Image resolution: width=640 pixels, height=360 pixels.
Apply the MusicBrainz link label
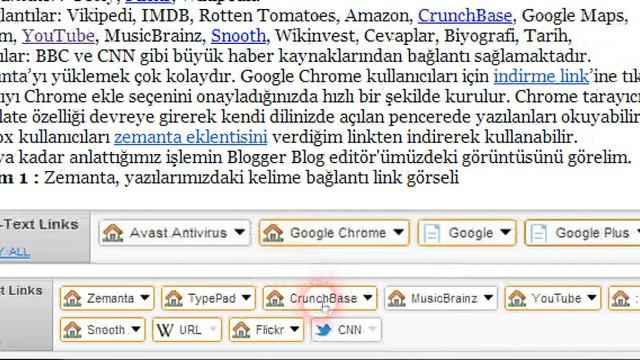coord(444,299)
